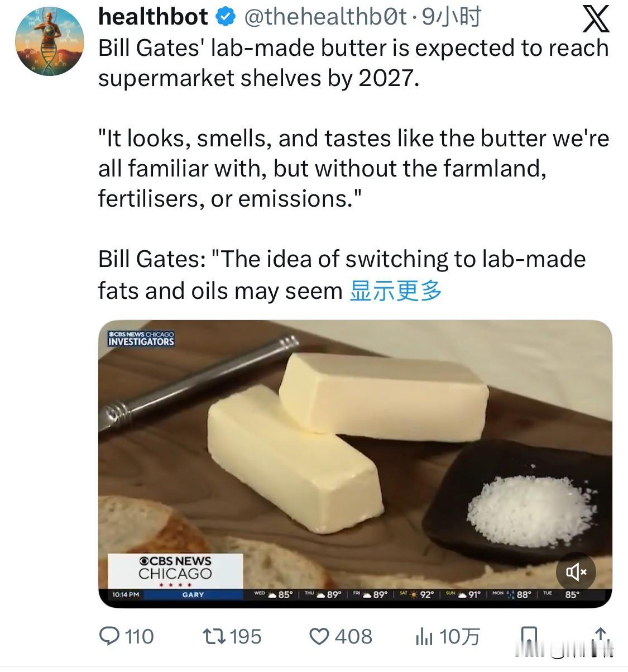Unmute the video using the speaker button

coord(576,571)
